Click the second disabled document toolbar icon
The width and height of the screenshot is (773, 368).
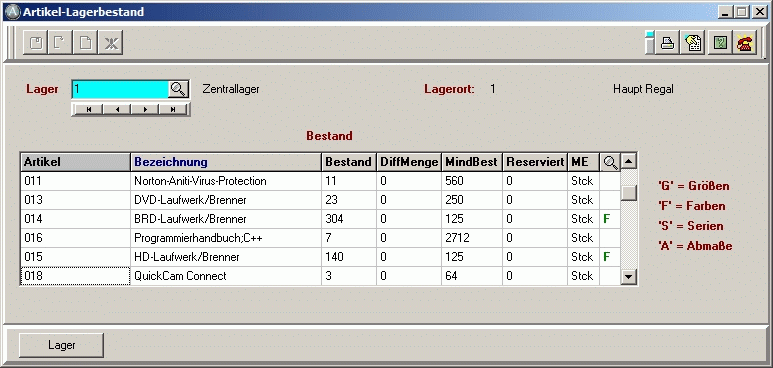pyautogui.click(x=60, y=43)
